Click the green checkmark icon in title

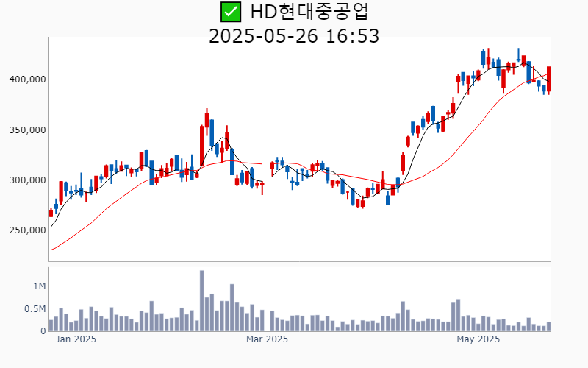tap(230, 12)
